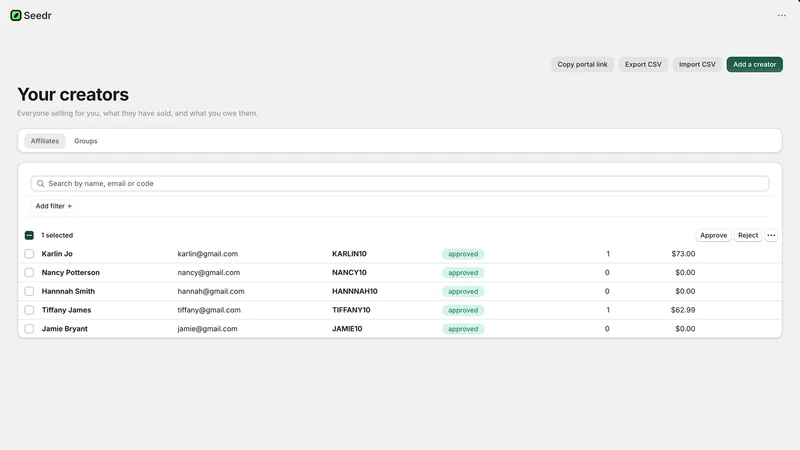Click the '1 selected' label
Viewport: 800px width, 450px height.
click(x=57, y=235)
